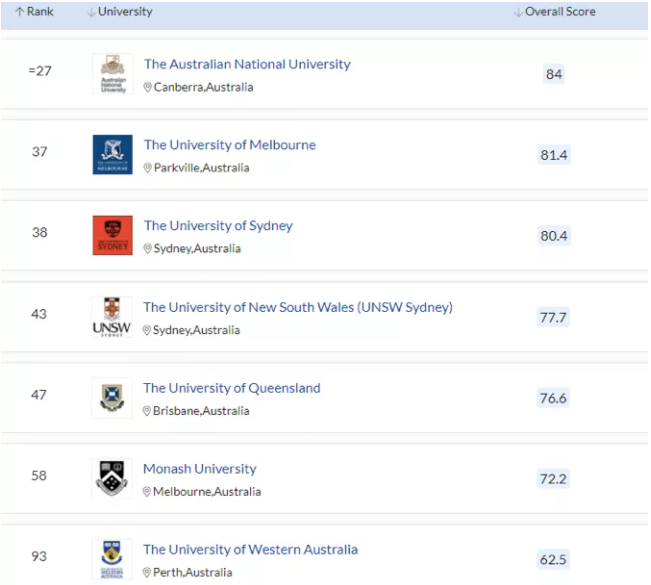Image resolution: width=651 pixels, height=585 pixels.
Task: Sort table by University column
Action: (x=120, y=12)
